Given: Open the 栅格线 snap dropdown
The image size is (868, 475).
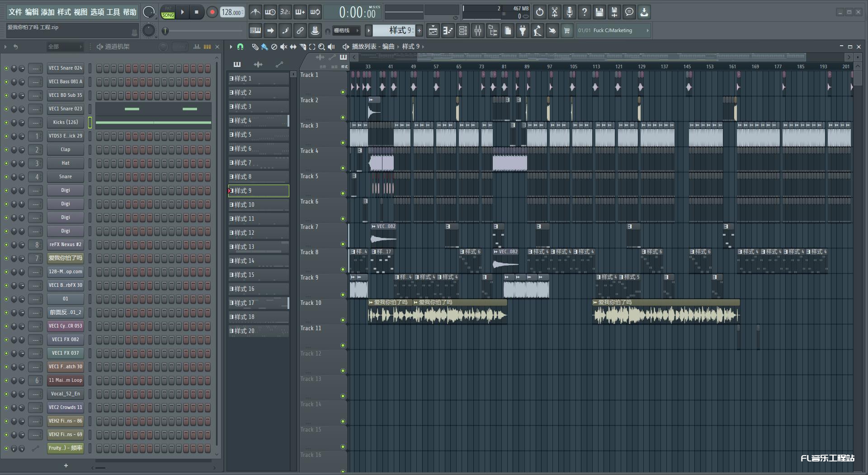Looking at the screenshot, I should tap(346, 30).
